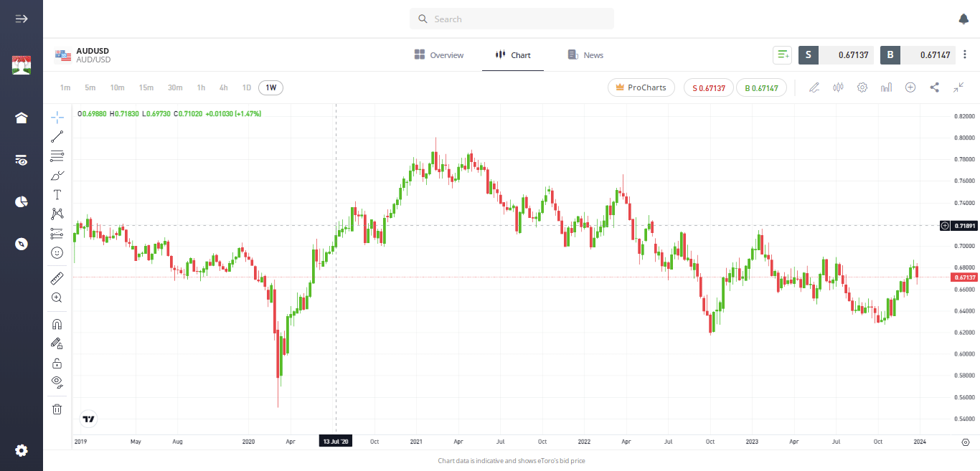980x471 pixels.
Task: Select the zoom-in magnifier tool
Action: pyautogui.click(x=57, y=298)
